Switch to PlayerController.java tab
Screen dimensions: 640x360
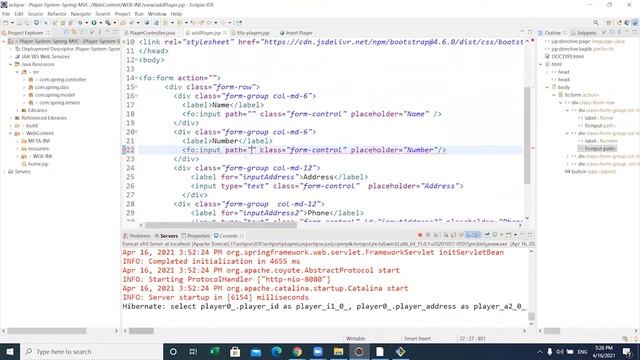pyautogui.click(x=150, y=33)
